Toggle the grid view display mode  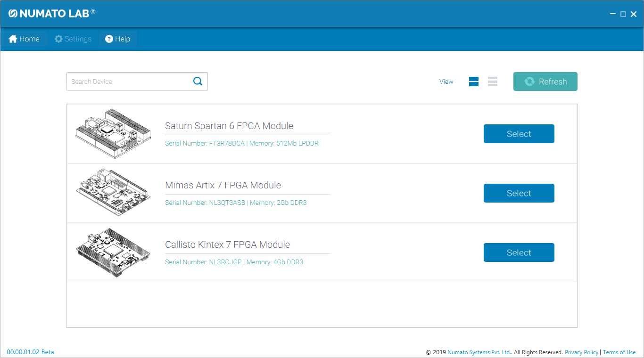tap(473, 81)
